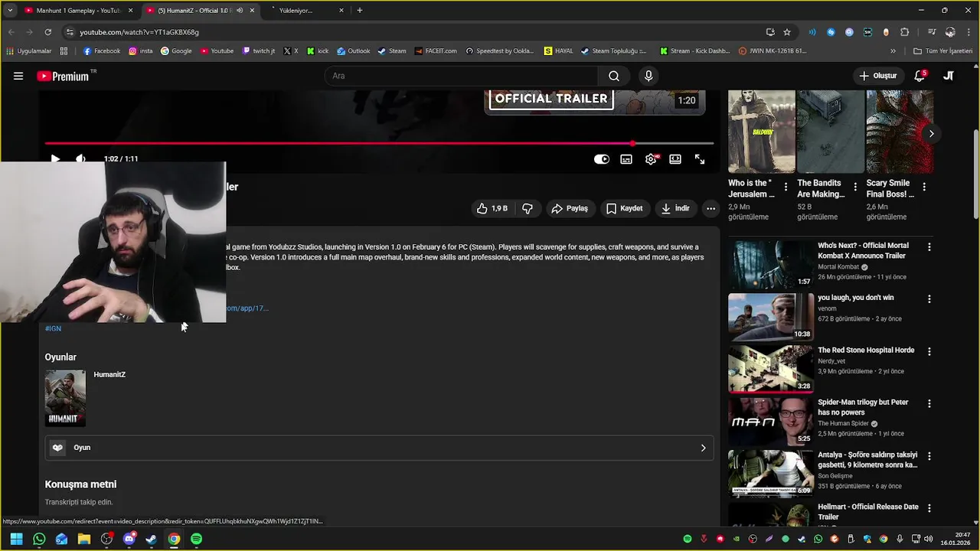Toggle autoplay switch in player
Viewport: 980px width, 551px height.
click(602, 159)
